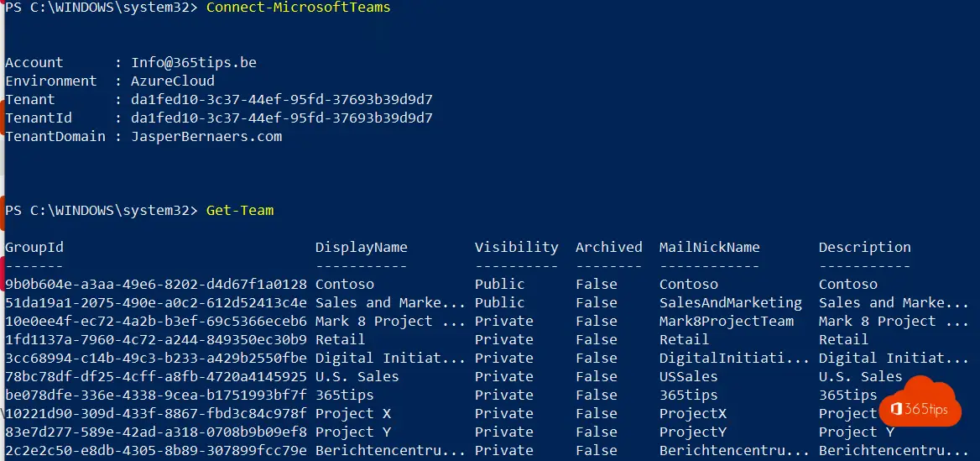Click the Retail display name cell

(x=340, y=339)
